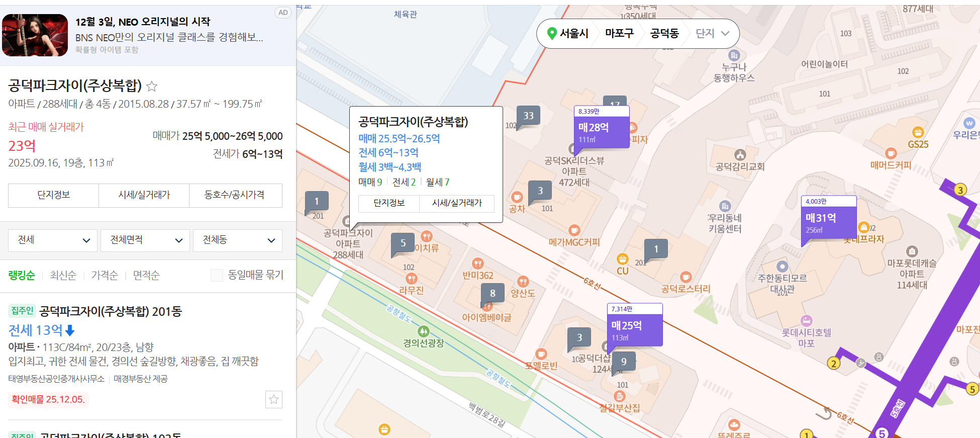Open the 전체동 building dropdown
Viewport: 980px width, 438px height.
click(238, 240)
